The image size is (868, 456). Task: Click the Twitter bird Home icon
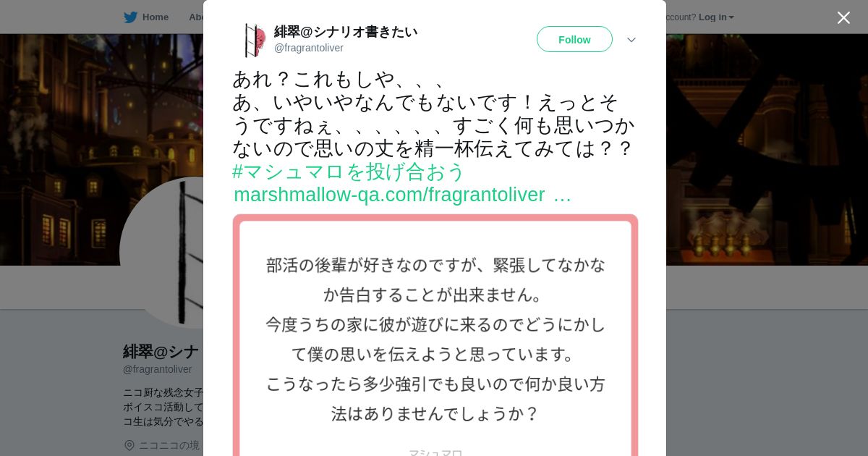[130, 17]
